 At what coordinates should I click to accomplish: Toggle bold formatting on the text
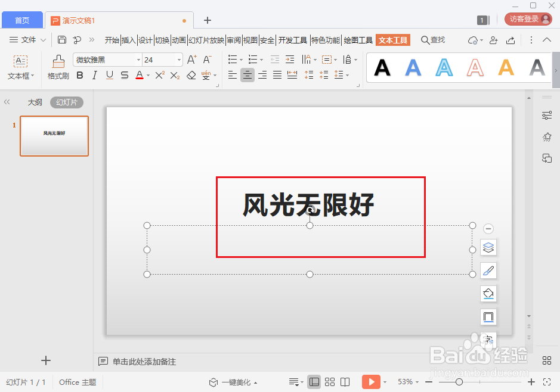tap(79, 75)
